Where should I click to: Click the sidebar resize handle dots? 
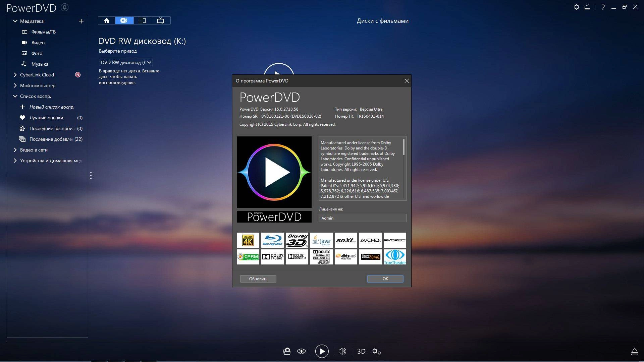(x=91, y=176)
